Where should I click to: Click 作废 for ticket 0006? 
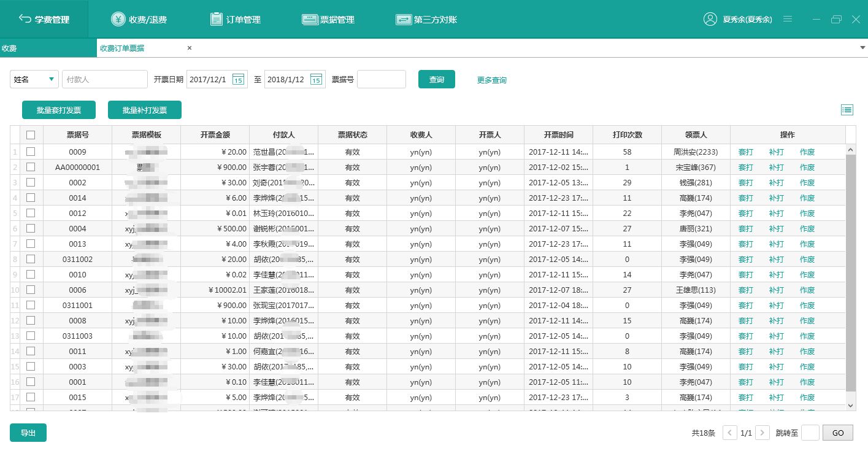[807, 290]
